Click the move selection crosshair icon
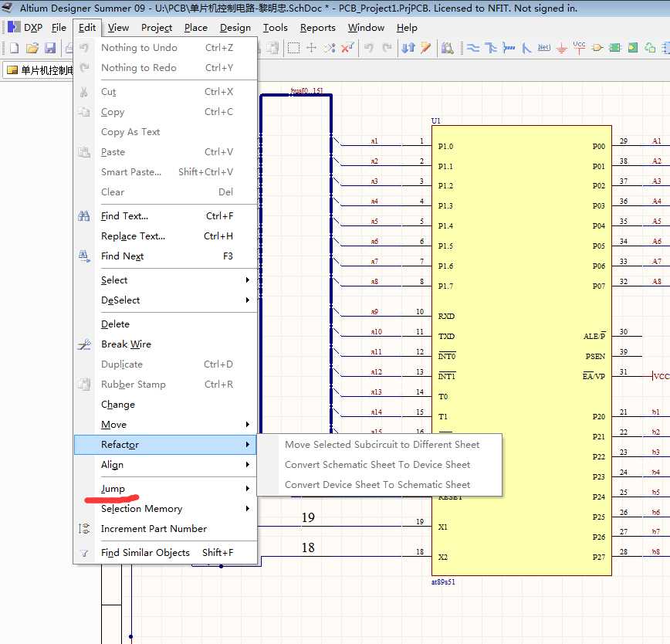Image resolution: width=670 pixels, height=644 pixels. coord(312,48)
